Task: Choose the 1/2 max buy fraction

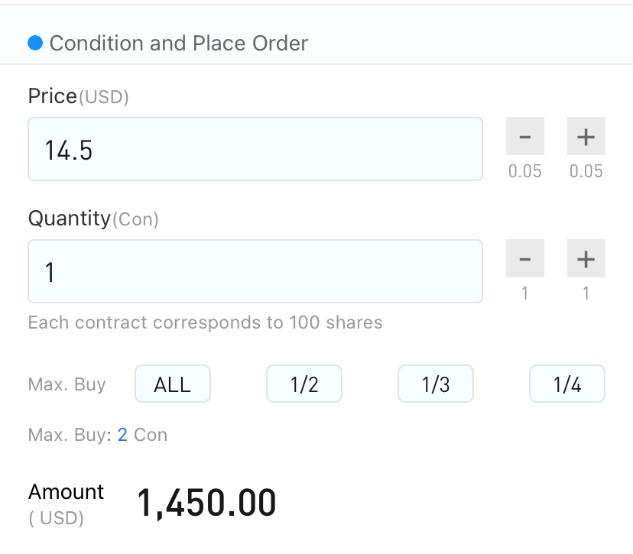Action: (x=304, y=384)
